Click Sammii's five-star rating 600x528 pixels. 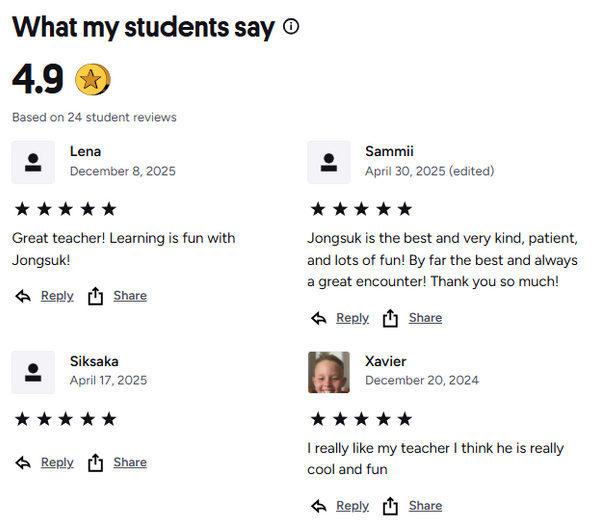point(361,209)
